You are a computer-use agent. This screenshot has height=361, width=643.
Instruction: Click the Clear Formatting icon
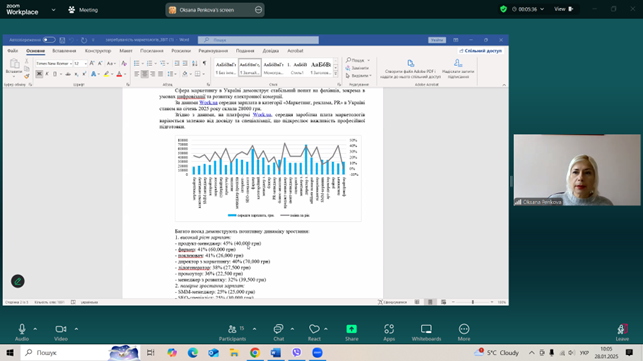click(124, 63)
